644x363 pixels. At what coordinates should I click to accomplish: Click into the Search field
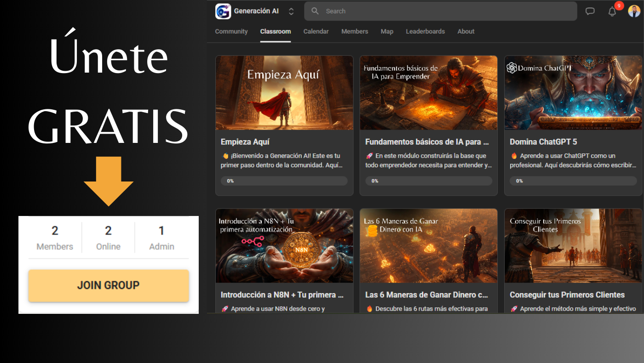click(x=442, y=11)
